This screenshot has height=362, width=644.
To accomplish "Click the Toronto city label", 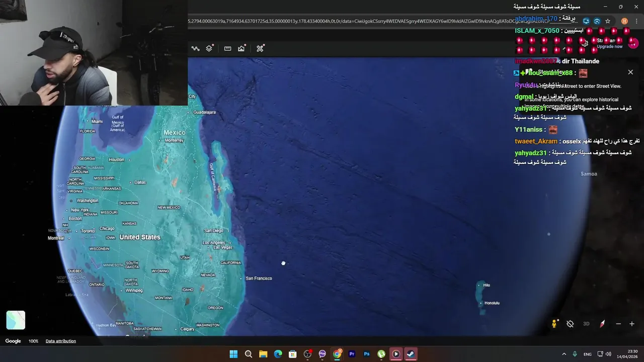I will click(88, 231).
